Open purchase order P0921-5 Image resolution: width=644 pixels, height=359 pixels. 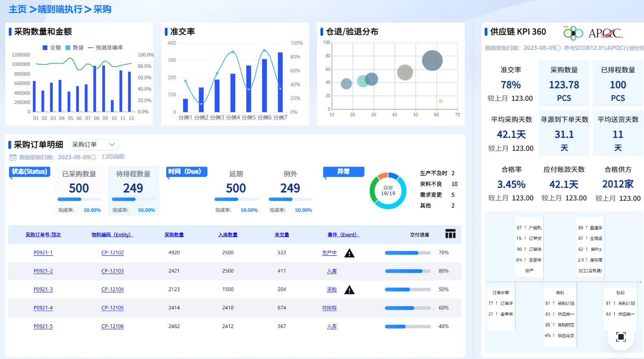click(x=43, y=326)
